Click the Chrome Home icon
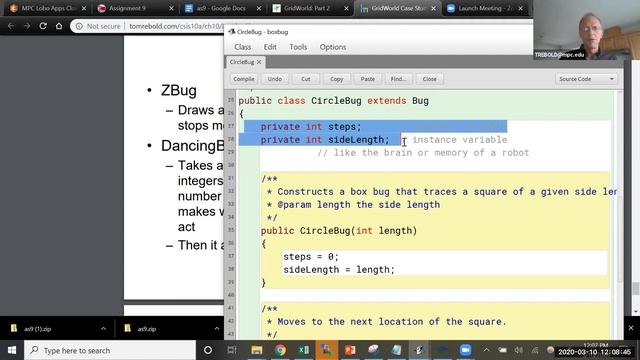 [59, 26]
